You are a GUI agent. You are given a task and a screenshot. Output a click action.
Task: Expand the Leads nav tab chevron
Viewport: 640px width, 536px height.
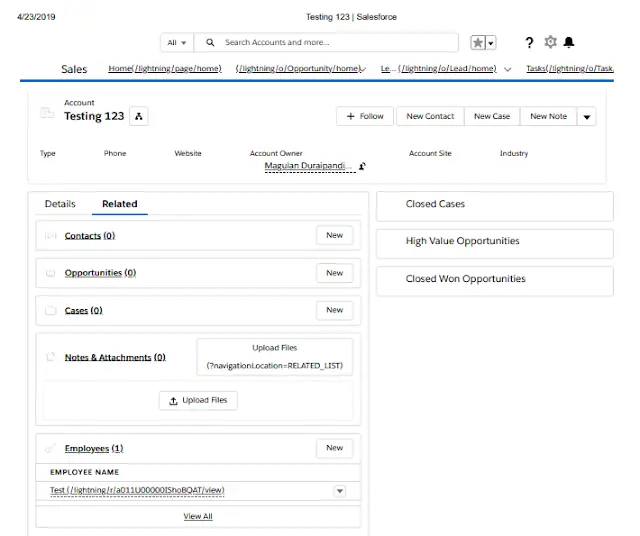coord(507,69)
